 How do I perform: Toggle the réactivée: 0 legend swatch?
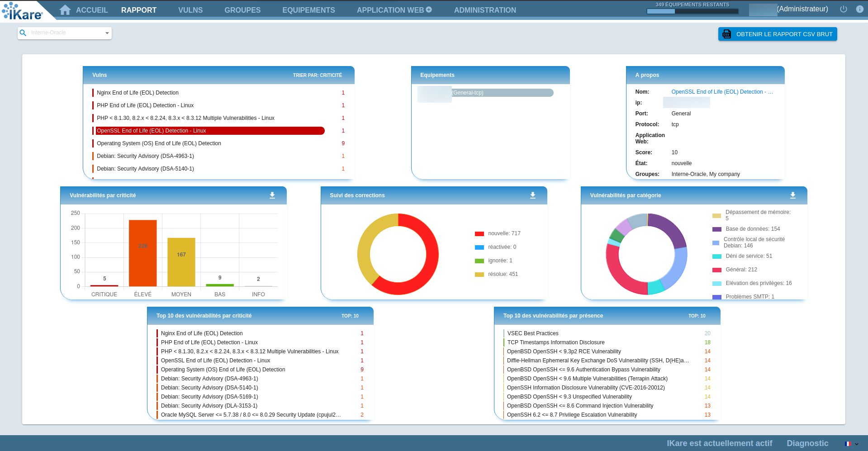[x=479, y=247]
